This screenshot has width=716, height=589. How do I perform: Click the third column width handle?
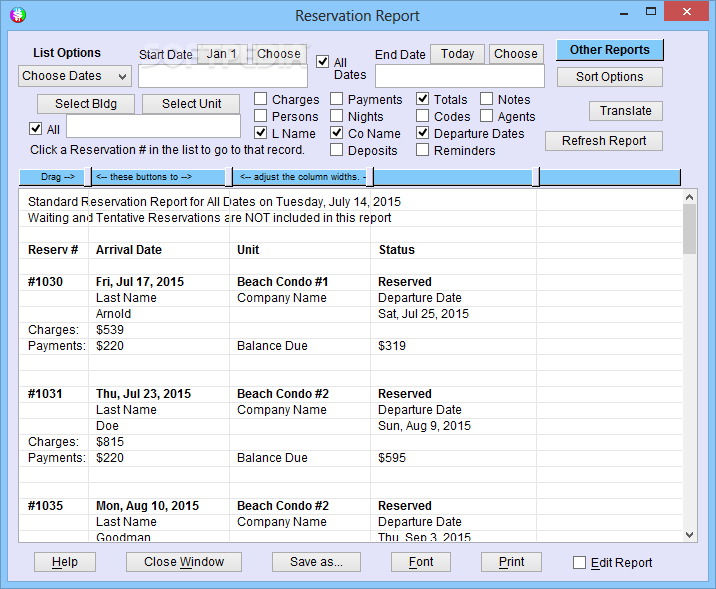click(370, 177)
